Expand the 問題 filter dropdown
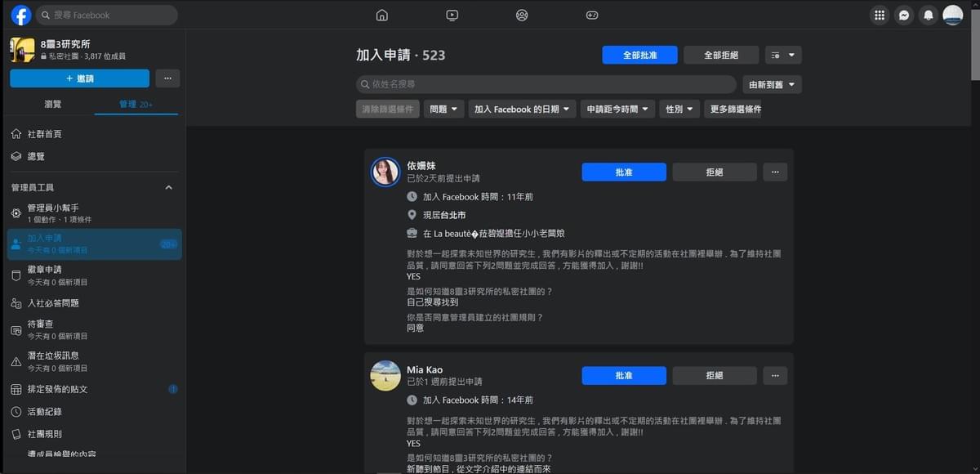Screen dimensions: 980x474 point(443,109)
